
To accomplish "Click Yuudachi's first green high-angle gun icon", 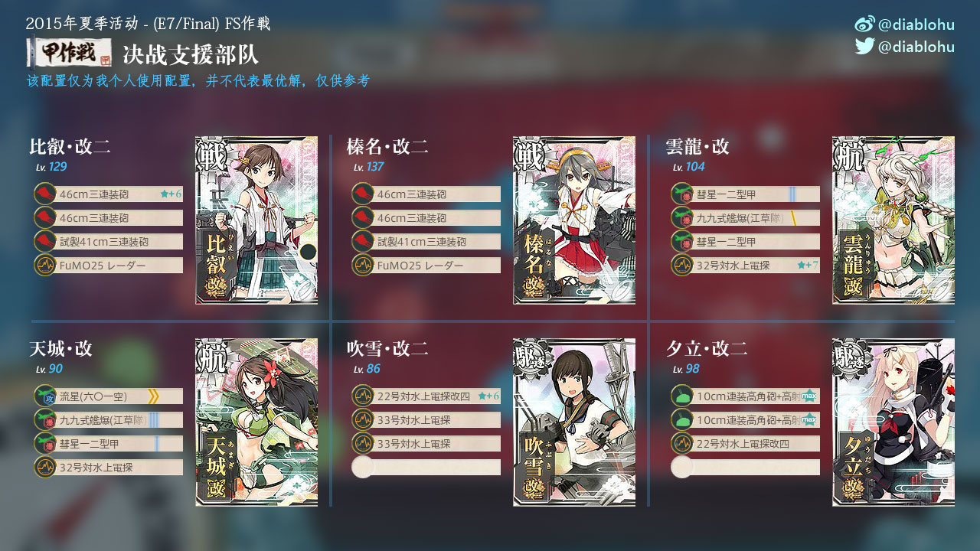I will click(682, 396).
